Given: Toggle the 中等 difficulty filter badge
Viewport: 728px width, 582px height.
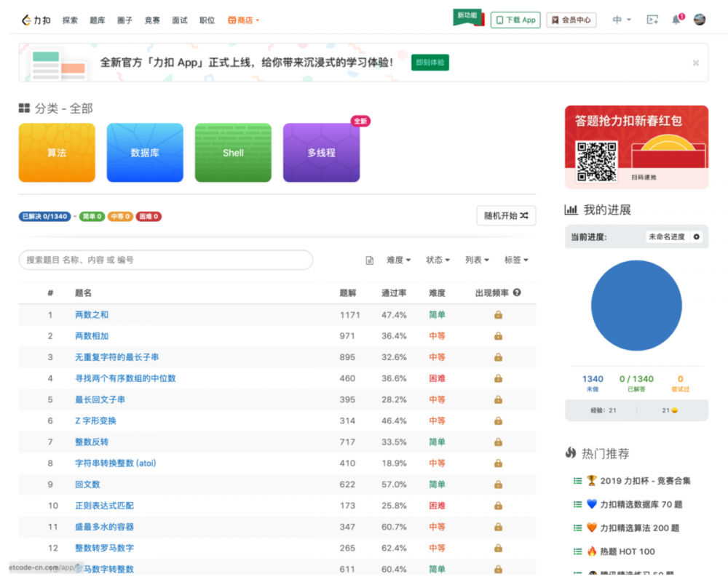Looking at the screenshot, I should [122, 216].
